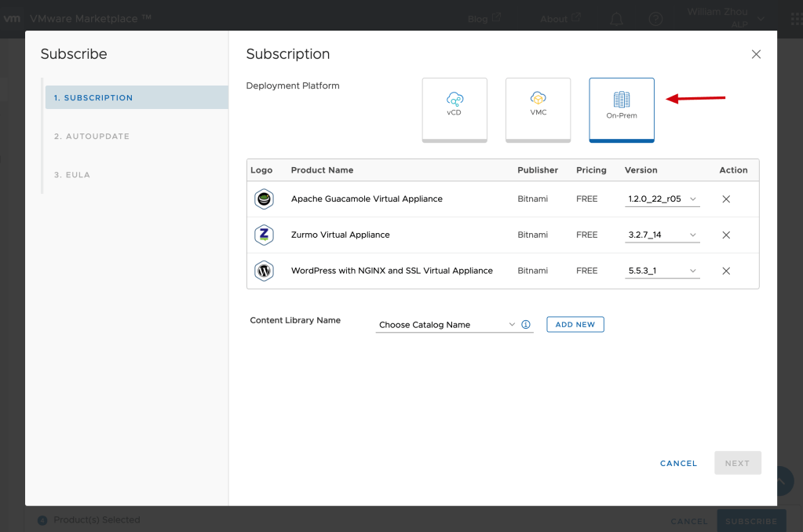
Task: Select the vCD deployment platform
Action: 454,109
